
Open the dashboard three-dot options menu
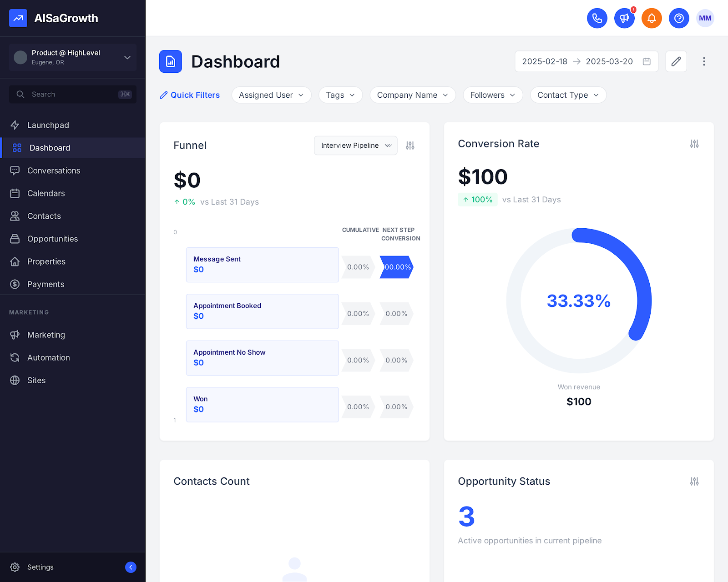tap(704, 61)
